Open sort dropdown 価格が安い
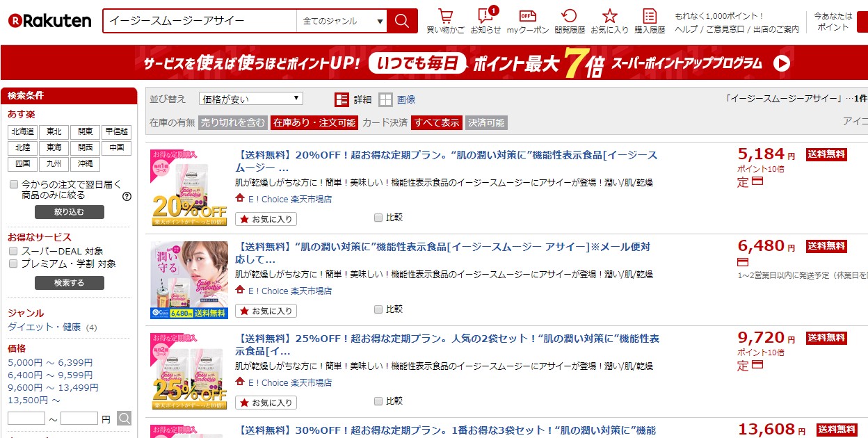This screenshot has width=868, height=438. tap(251, 99)
